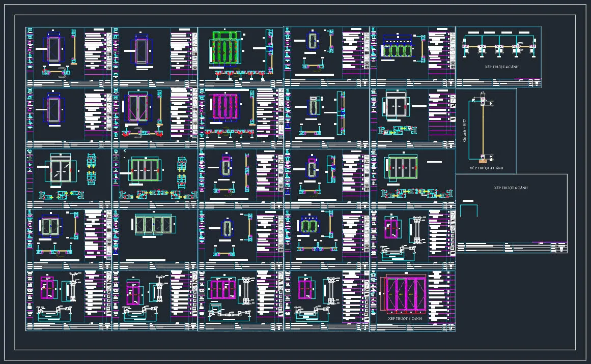Image resolution: width=591 pixels, height=364 pixels.
Task: Select the vertical 'Cắt cánh = H-77' dimension text
Action: (x=464, y=130)
